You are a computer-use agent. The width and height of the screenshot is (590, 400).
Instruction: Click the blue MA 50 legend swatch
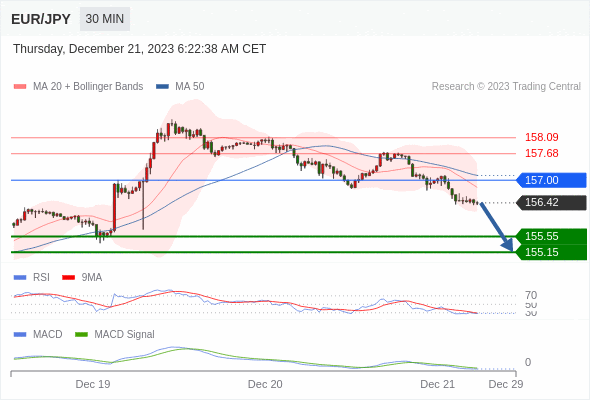point(162,87)
